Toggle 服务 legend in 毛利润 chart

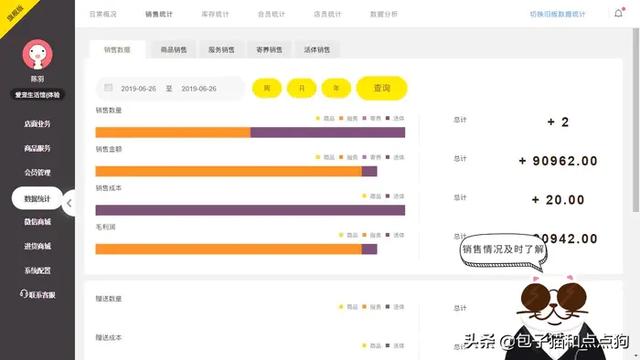pos(372,235)
